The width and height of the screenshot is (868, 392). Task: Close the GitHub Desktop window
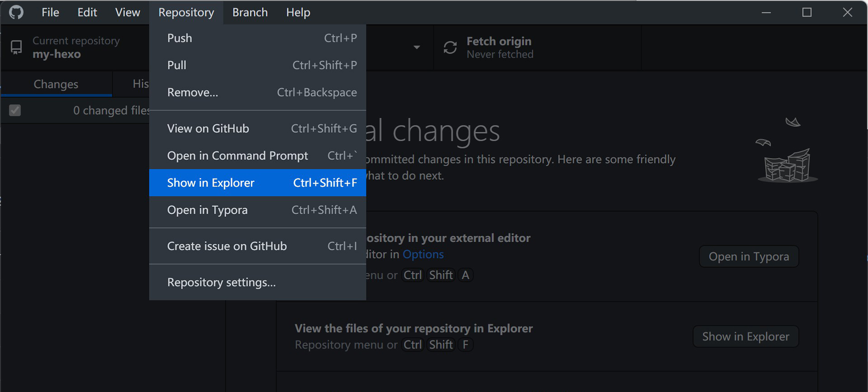tap(848, 12)
